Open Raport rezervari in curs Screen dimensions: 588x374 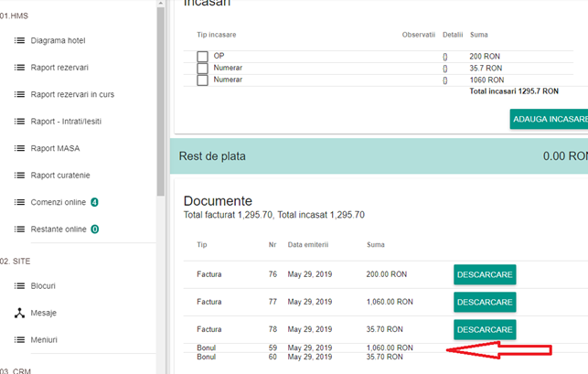pyautogui.click(x=72, y=94)
